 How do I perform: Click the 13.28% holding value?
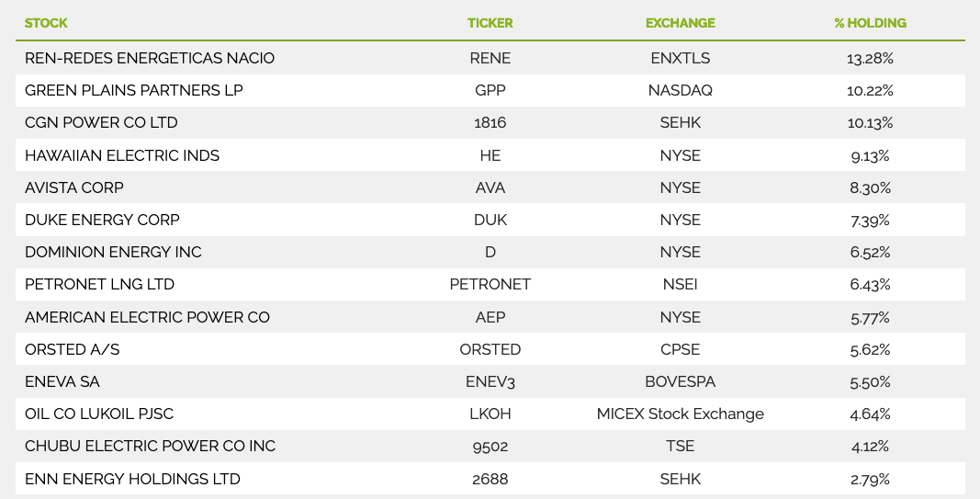coord(870,59)
